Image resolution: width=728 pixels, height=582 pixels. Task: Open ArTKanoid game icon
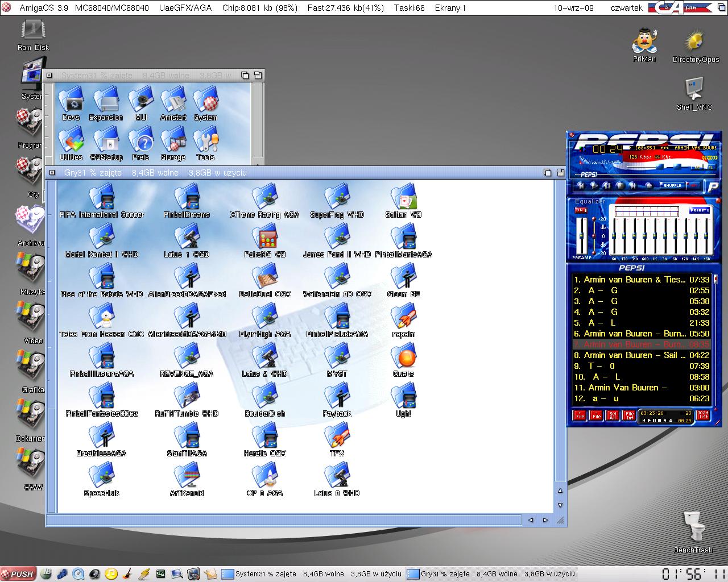187,480
